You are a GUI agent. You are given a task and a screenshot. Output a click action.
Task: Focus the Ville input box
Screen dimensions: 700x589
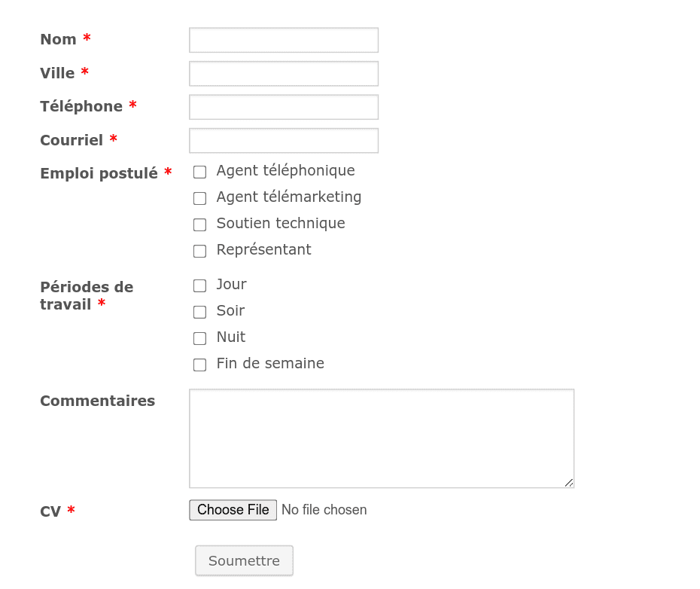[x=284, y=73]
